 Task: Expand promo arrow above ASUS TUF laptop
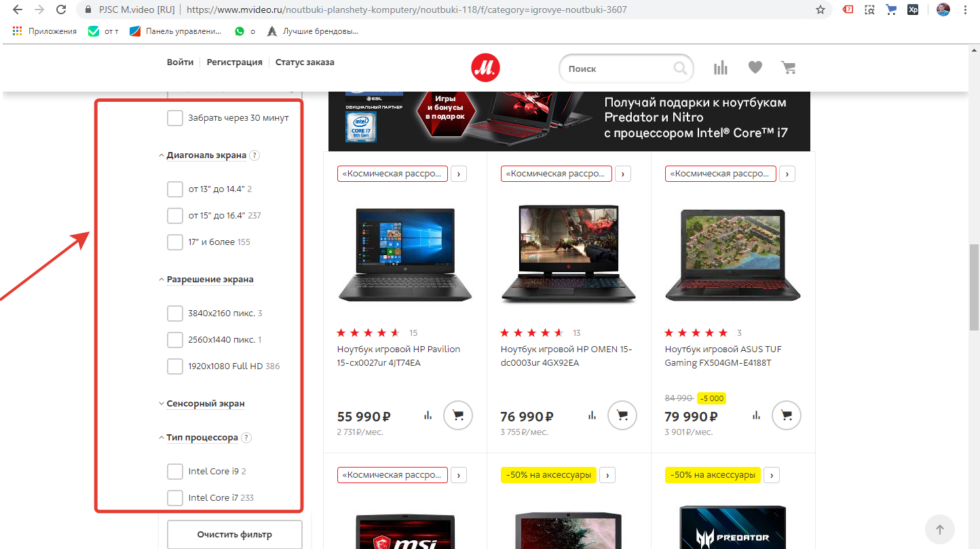pos(787,174)
